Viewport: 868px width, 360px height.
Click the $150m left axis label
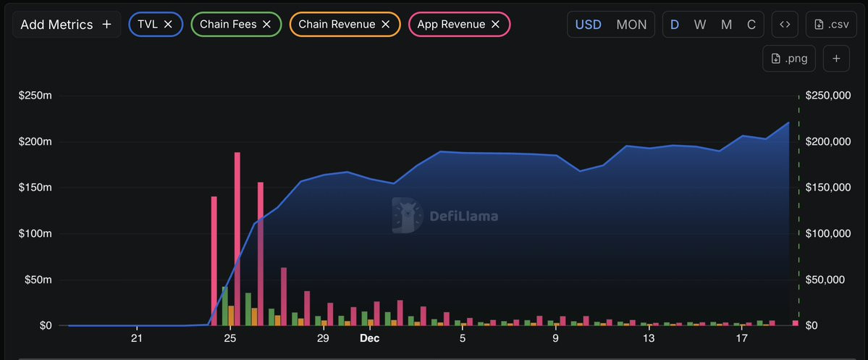(x=35, y=188)
